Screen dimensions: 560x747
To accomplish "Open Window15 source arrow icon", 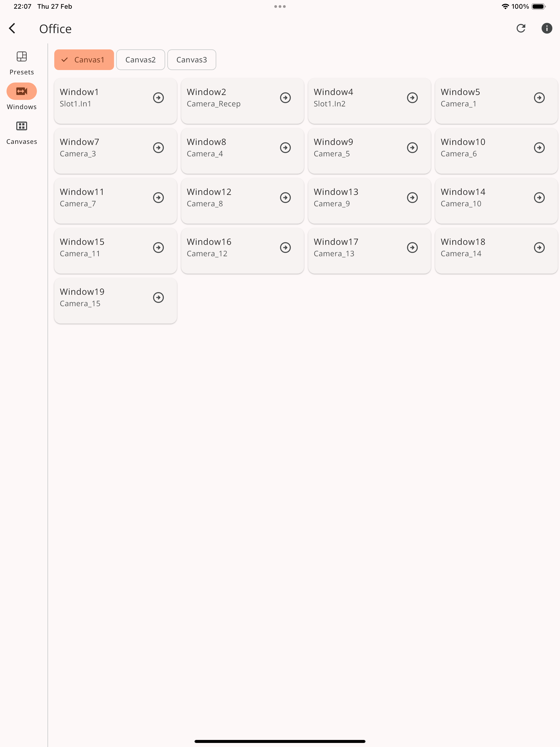I will coord(158,248).
